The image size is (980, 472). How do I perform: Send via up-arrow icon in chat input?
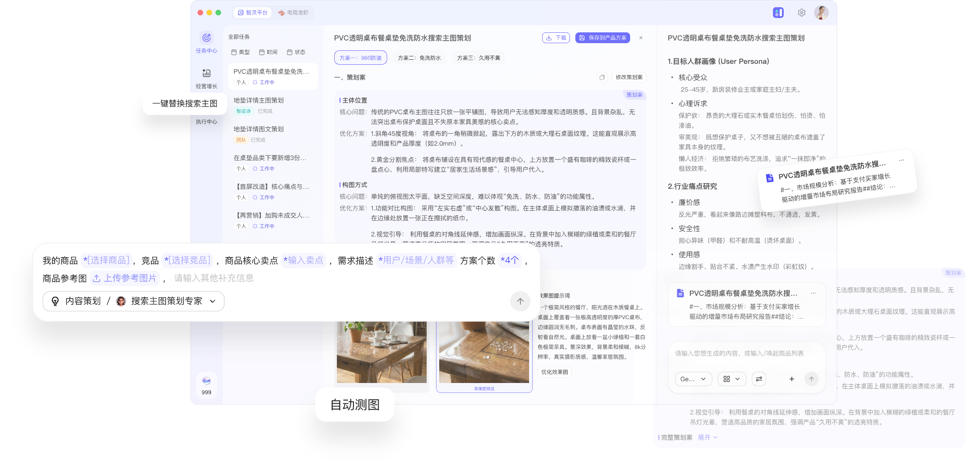tap(812, 379)
